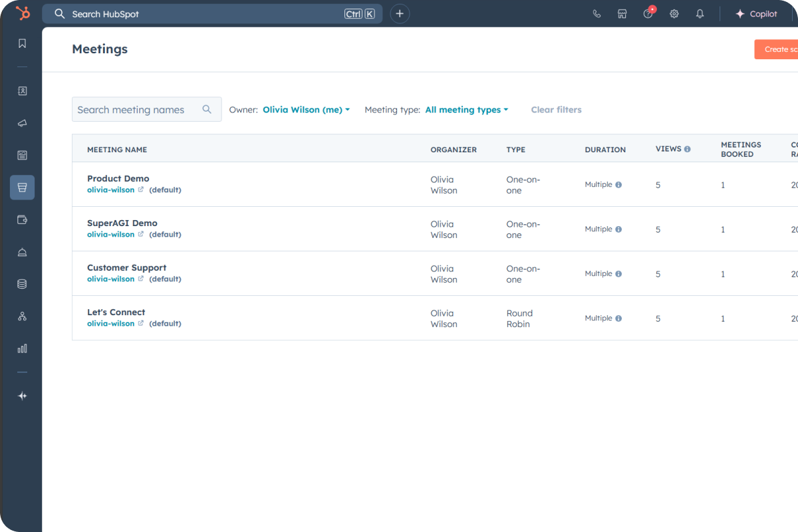Open the calling phone icon
Screen dimensions: 798x532
(x=597, y=13)
